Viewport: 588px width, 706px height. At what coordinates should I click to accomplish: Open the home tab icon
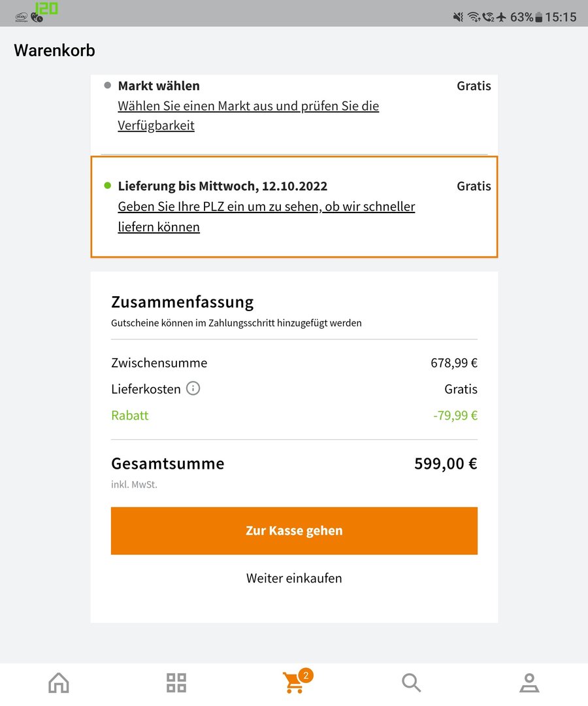(x=59, y=682)
